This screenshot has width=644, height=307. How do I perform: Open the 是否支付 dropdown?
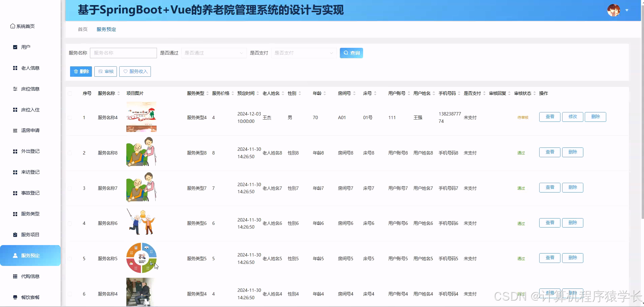pos(303,53)
